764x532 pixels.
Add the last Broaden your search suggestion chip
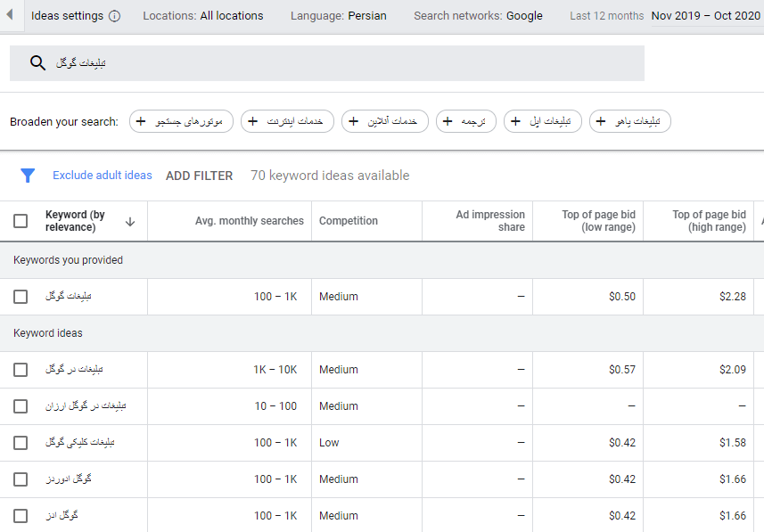coord(630,121)
